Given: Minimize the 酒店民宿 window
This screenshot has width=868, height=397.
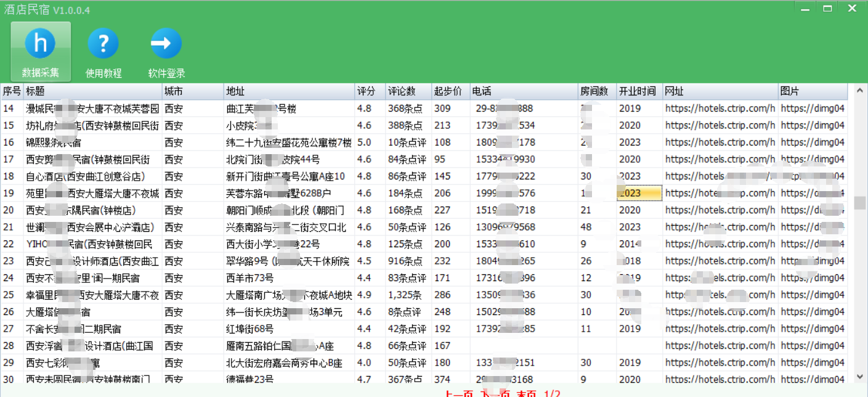Looking at the screenshot, I should coord(805,9).
